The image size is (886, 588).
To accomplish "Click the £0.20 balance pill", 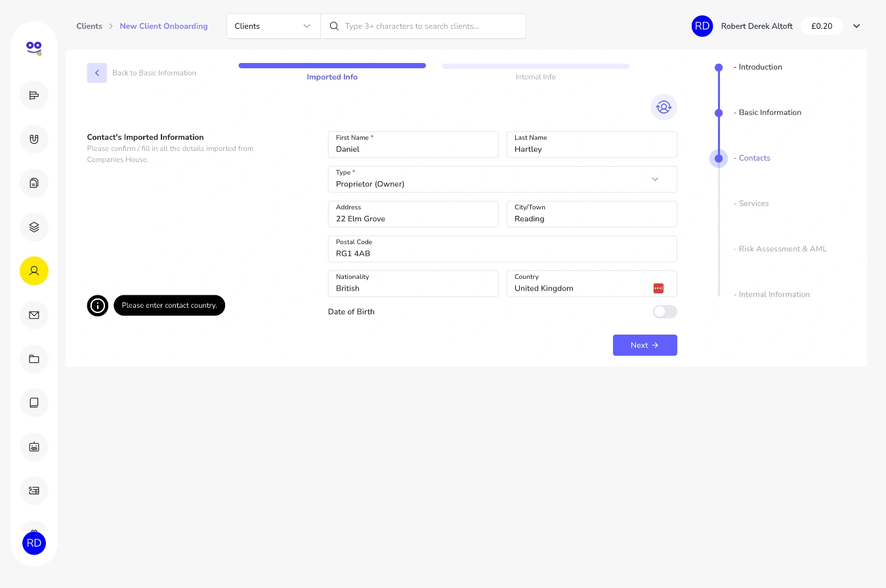I will coord(822,26).
